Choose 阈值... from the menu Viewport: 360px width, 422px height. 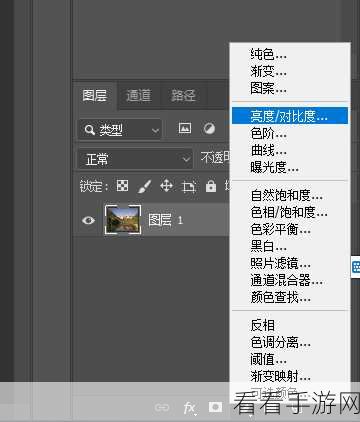click(290, 359)
